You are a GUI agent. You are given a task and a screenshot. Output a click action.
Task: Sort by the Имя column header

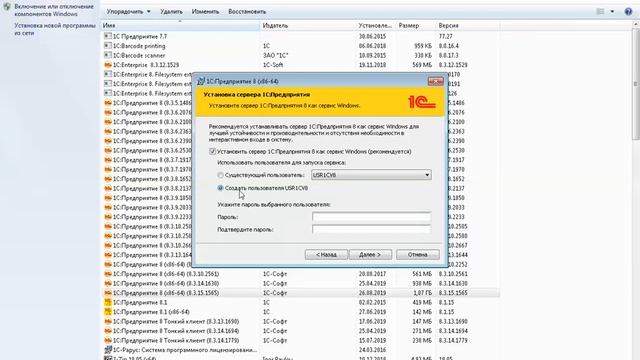coord(180,25)
